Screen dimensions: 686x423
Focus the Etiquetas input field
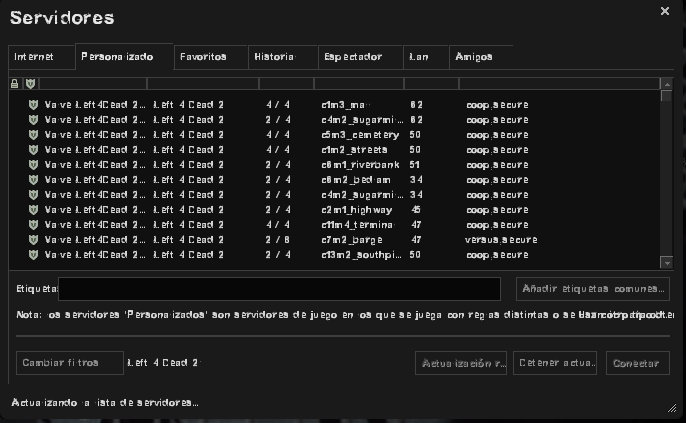[x=279, y=289]
